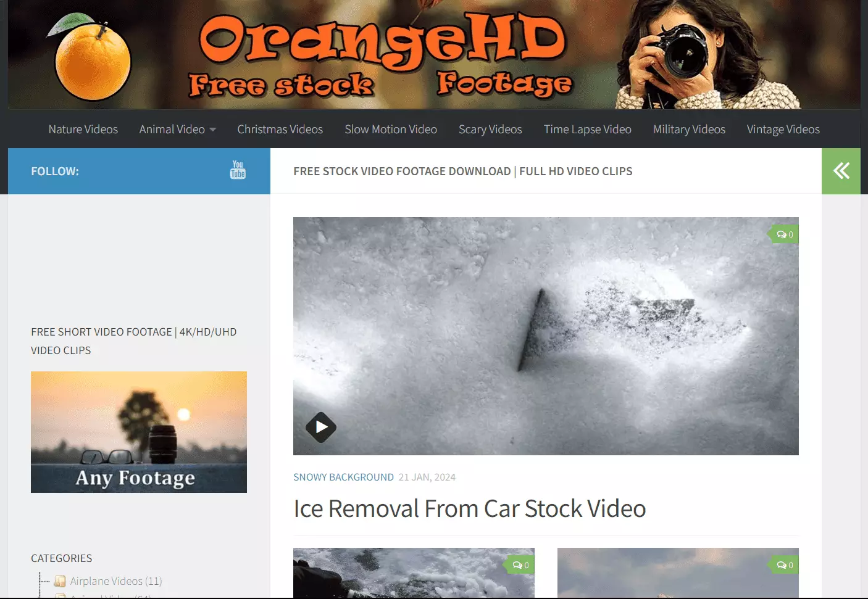868x599 pixels.
Task: Open comment count on lower left thumbnail
Action: click(520, 565)
